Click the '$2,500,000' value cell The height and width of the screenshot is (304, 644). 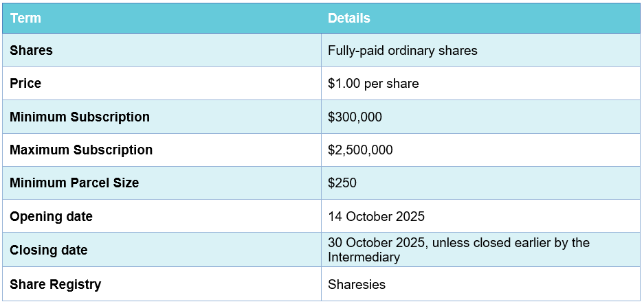pos(360,150)
